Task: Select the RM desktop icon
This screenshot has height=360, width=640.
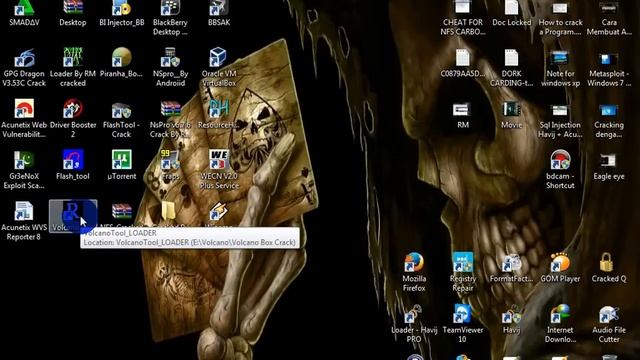Action: [x=462, y=109]
